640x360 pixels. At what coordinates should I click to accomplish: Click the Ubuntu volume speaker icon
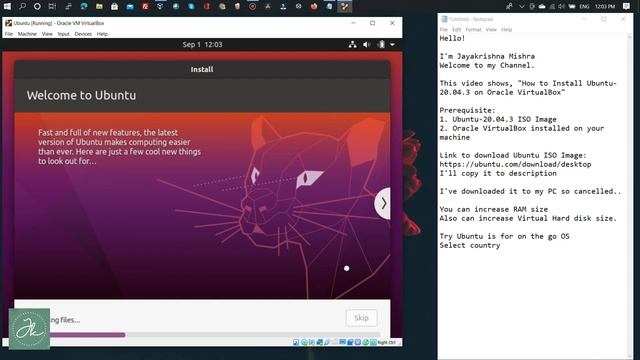(367, 44)
